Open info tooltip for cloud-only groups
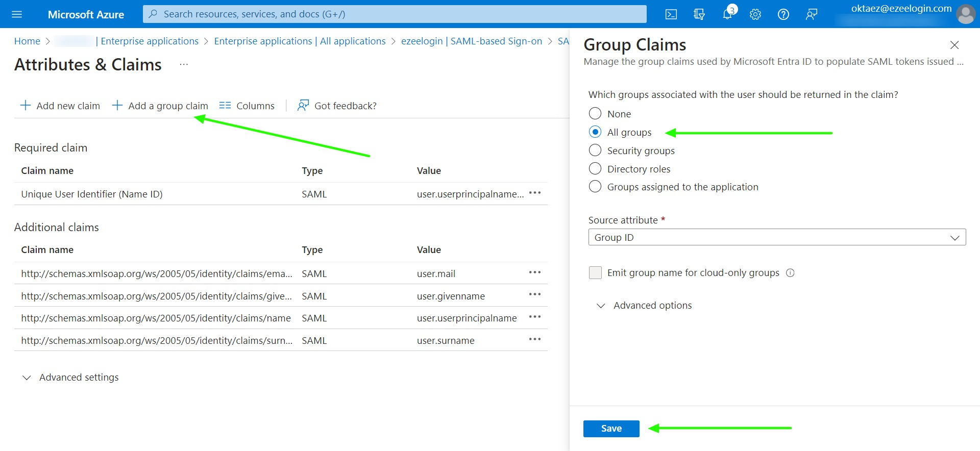 [x=790, y=273]
